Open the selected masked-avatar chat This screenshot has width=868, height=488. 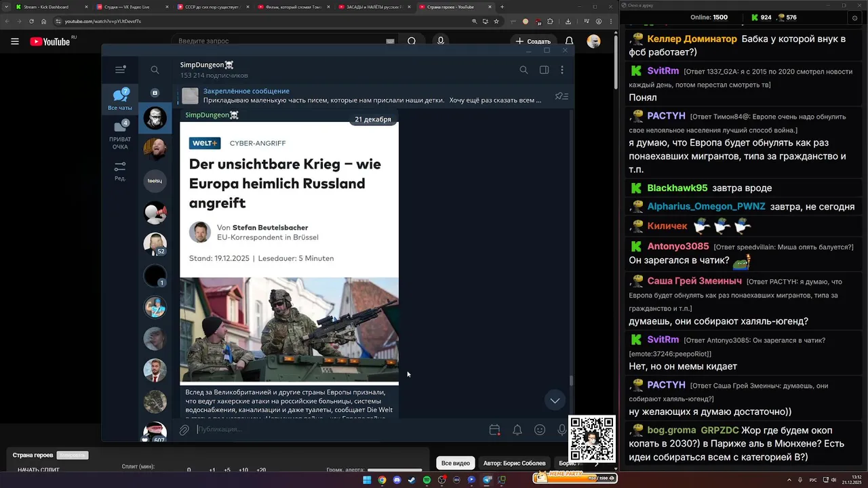(155, 119)
